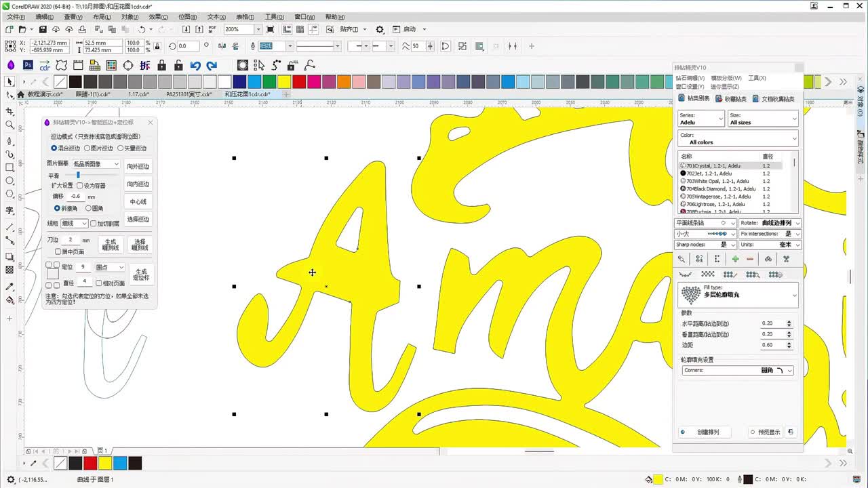Pick the red swatch in color palette
The height and width of the screenshot is (488, 868).
tap(299, 81)
